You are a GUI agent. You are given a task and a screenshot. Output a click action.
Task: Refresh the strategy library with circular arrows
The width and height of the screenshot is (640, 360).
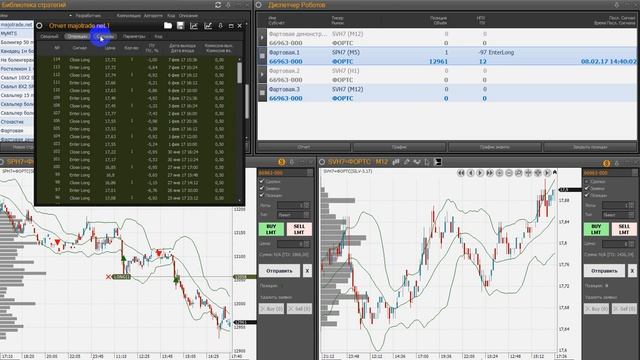(x=218, y=5)
